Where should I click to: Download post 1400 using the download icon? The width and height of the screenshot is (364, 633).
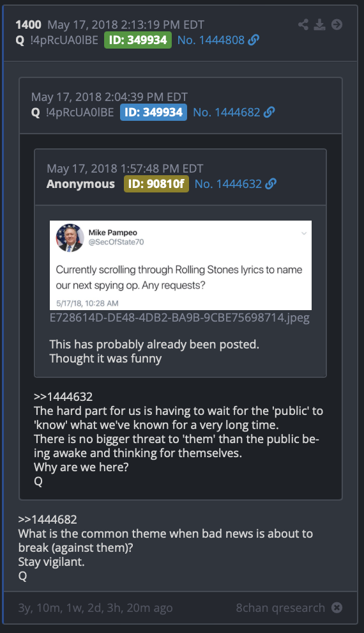click(320, 25)
